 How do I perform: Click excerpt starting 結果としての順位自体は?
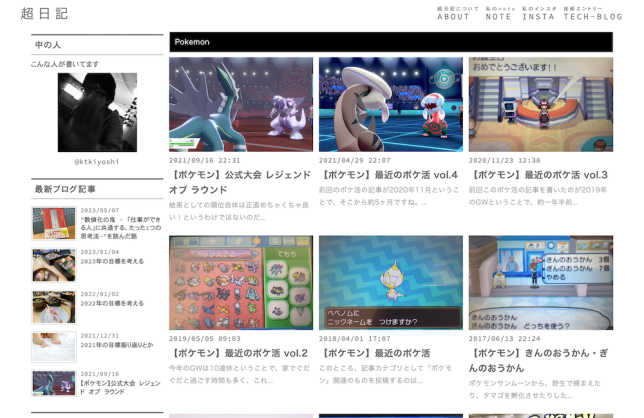click(239, 211)
